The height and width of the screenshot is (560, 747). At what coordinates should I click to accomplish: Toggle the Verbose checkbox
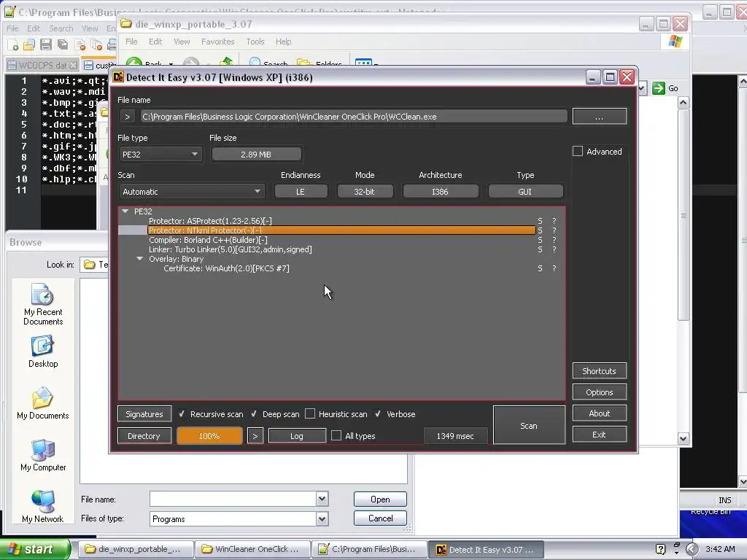coord(378,414)
